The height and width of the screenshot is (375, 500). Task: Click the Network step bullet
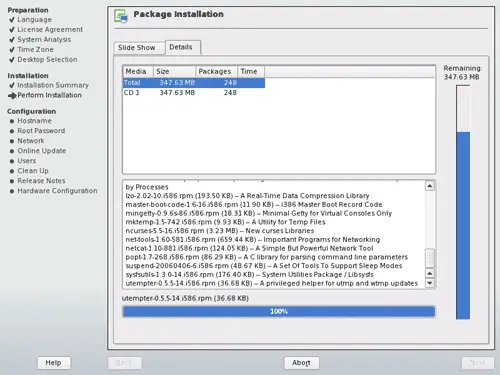12,141
